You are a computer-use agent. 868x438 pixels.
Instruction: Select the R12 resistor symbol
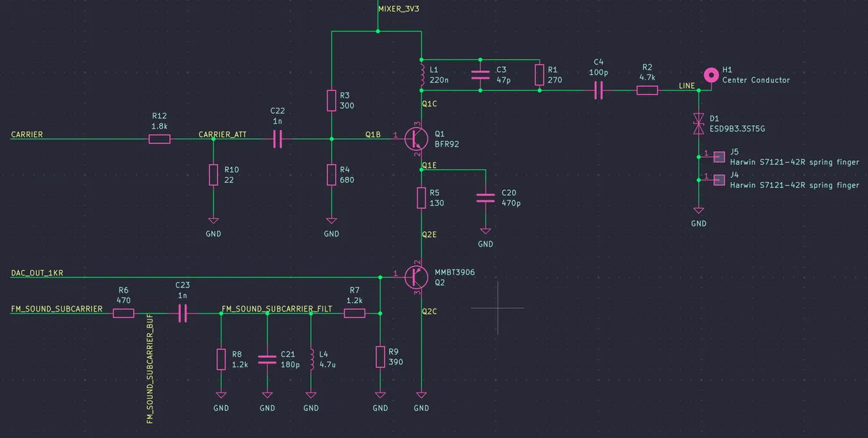160,139
